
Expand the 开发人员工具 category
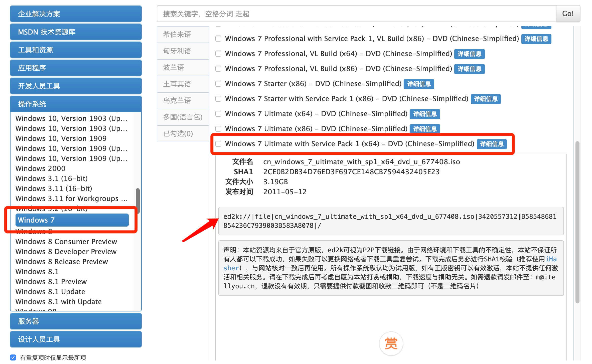click(x=76, y=86)
